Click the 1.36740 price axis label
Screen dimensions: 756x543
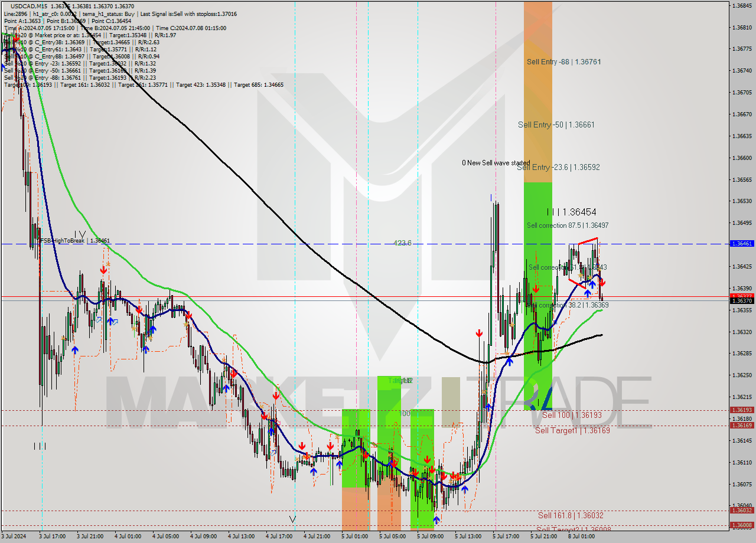point(742,70)
